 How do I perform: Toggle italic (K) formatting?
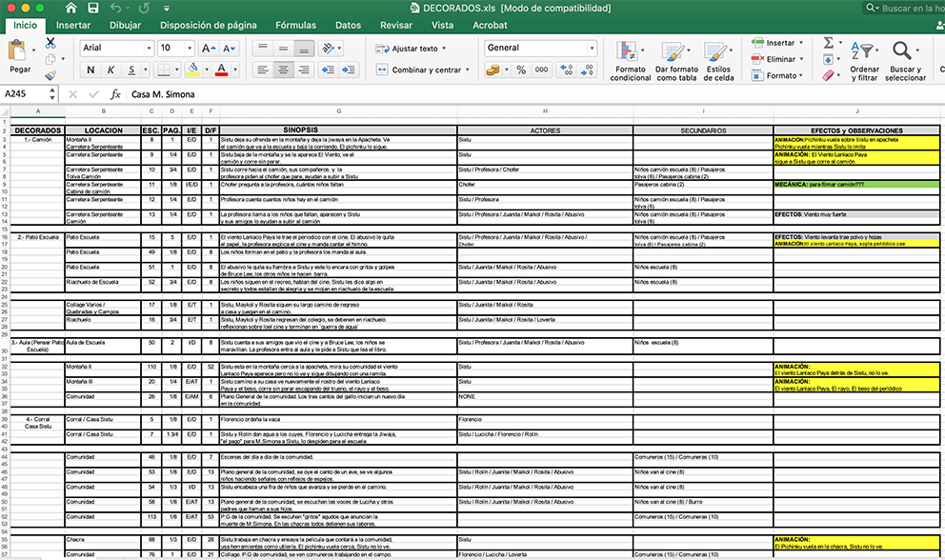[x=111, y=70]
